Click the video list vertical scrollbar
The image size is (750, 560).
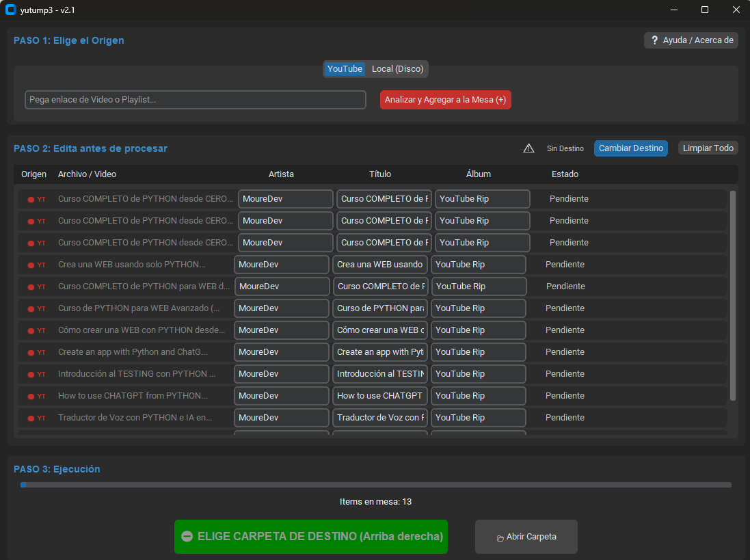click(733, 295)
